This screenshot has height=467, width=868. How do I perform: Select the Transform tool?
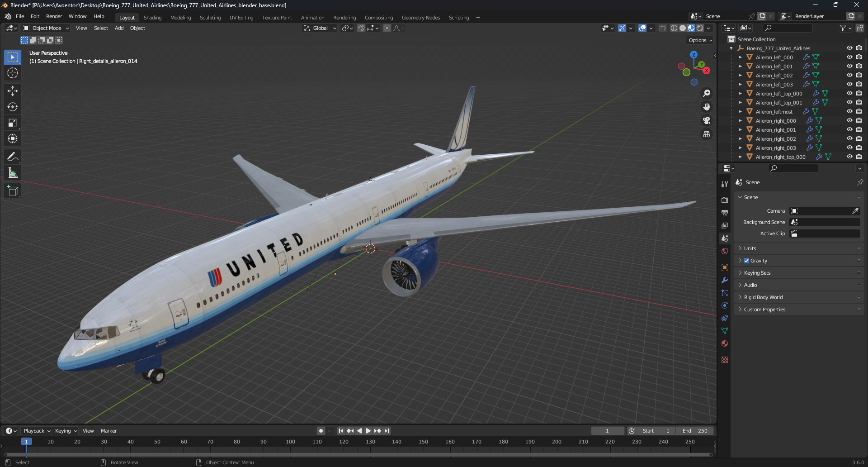point(13,138)
